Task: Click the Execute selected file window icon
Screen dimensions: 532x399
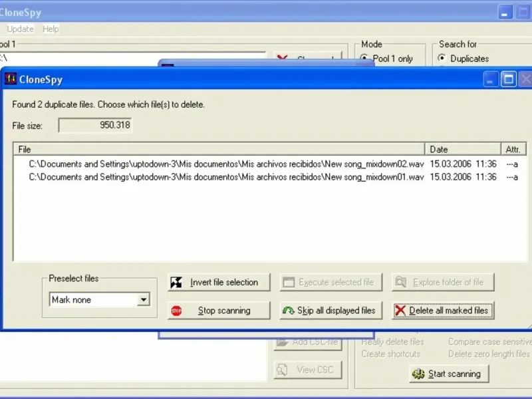Action: coord(289,282)
